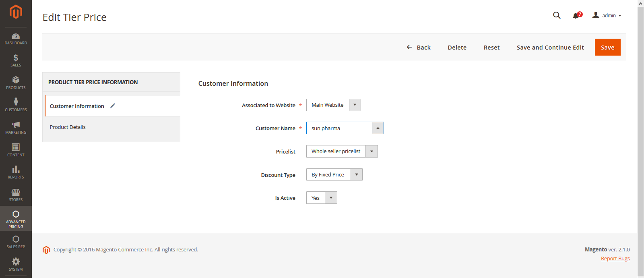Delete this tier price
The image size is (644, 278).
point(457,47)
